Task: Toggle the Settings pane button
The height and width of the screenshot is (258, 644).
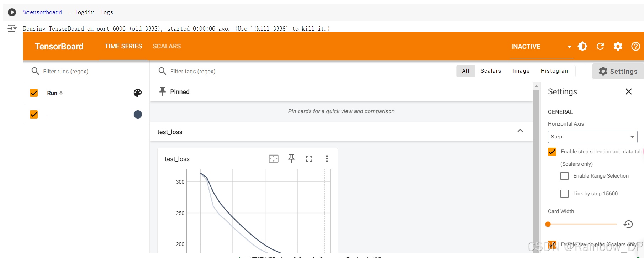Action: (618, 71)
